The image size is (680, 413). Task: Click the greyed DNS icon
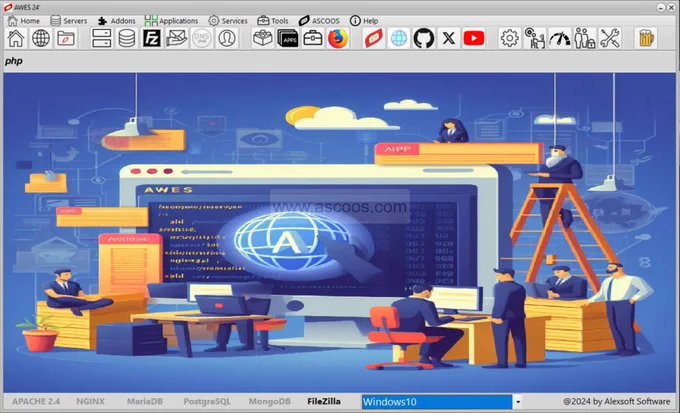click(202, 38)
